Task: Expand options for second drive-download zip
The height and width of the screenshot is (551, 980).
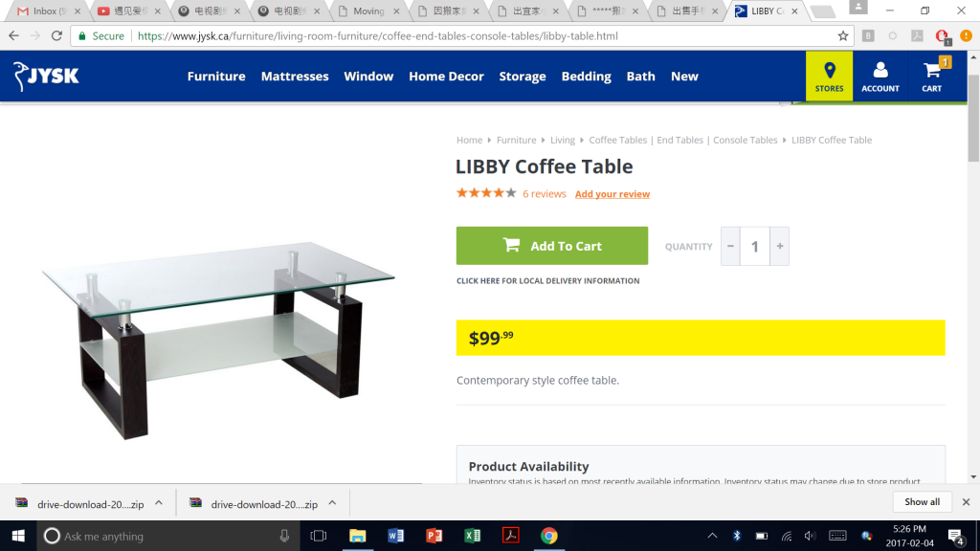Action: coord(332,503)
